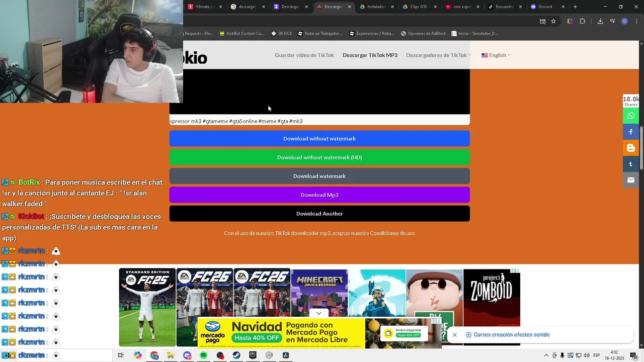Close the Y2mate tab
Screen dimensions: 644x362
tap(220, 7)
